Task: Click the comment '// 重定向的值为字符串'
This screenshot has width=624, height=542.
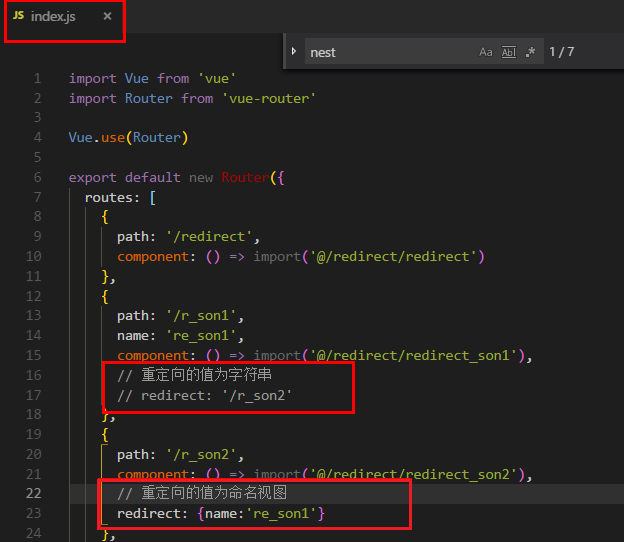Action: pos(195,375)
